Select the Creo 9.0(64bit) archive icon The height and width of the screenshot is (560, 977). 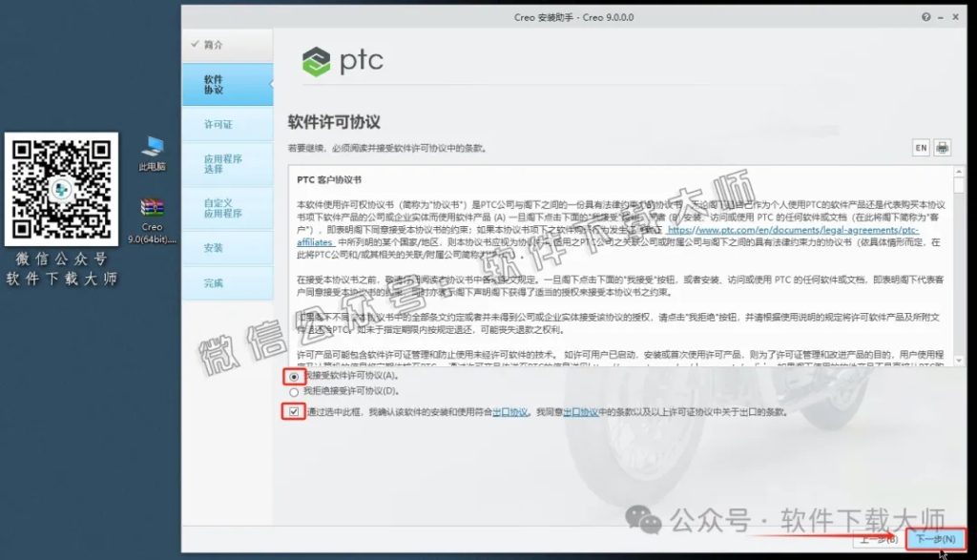pos(152,220)
